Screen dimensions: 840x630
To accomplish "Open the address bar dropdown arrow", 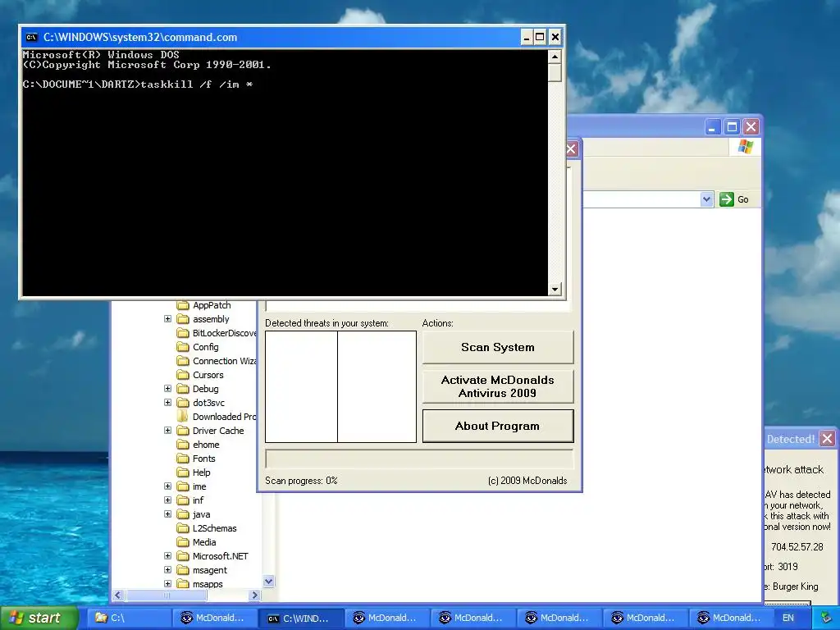I will (706, 199).
